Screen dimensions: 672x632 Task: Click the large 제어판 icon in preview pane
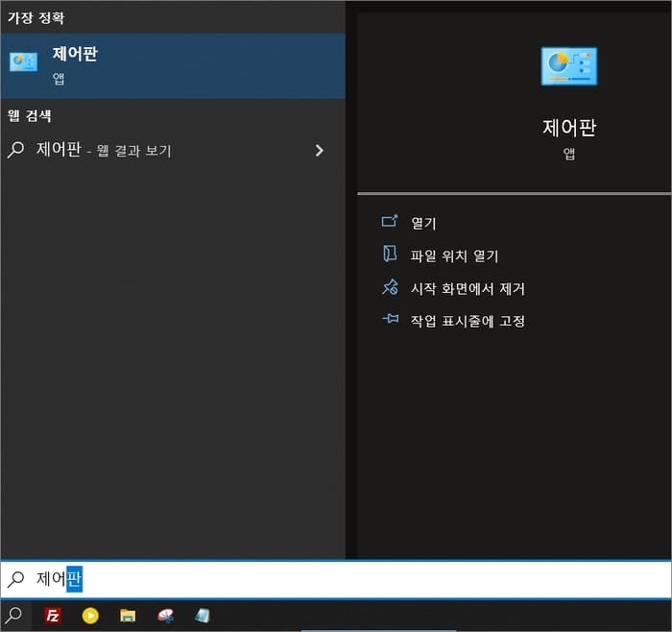coord(568,66)
